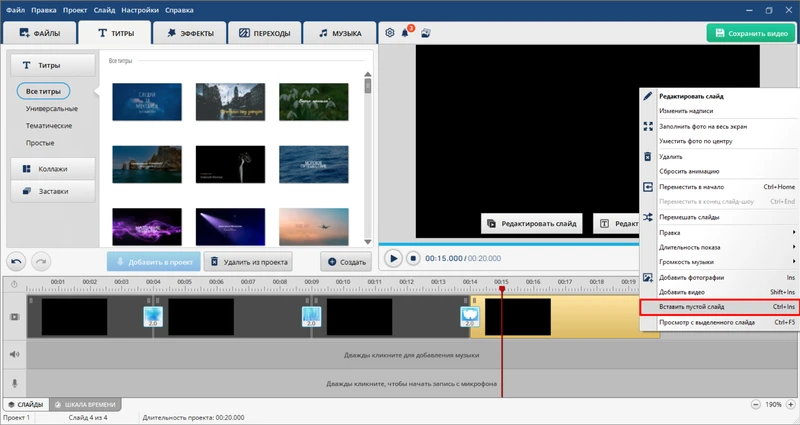The height and width of the screenshot is (425, 800).
Task: Click the Создать button
Action: click(x=346, y=262)
